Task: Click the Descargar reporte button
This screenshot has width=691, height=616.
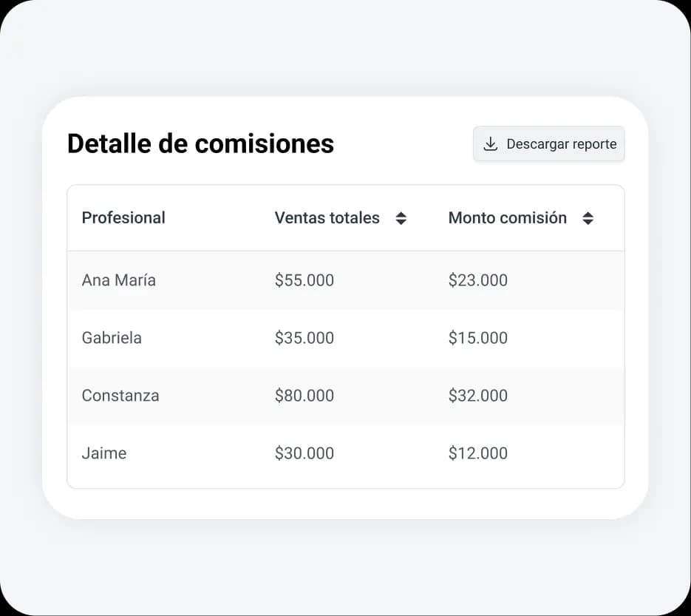Action: (x=549, y=143)
